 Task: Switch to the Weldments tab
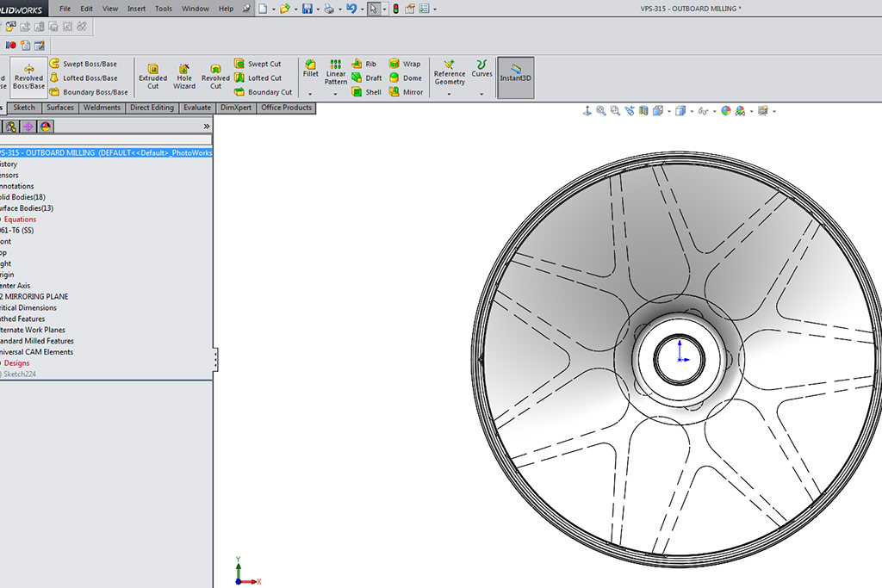coord(102,108)
